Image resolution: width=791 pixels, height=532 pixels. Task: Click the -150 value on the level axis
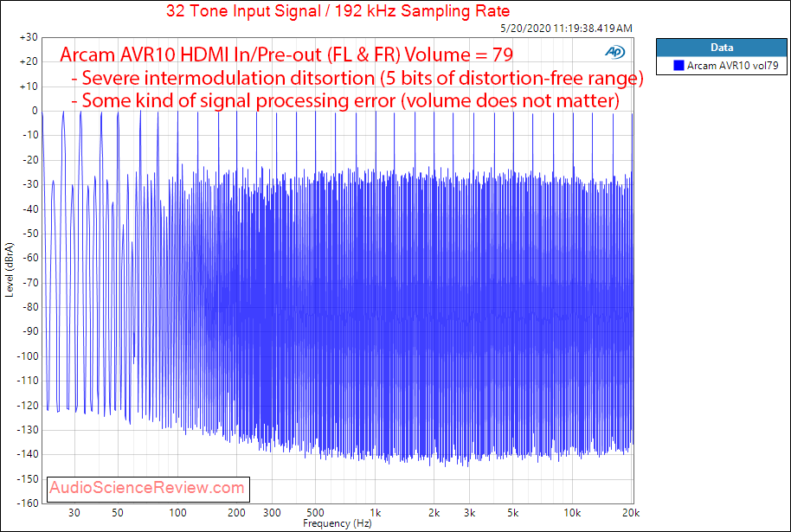[x=29, y=479]
